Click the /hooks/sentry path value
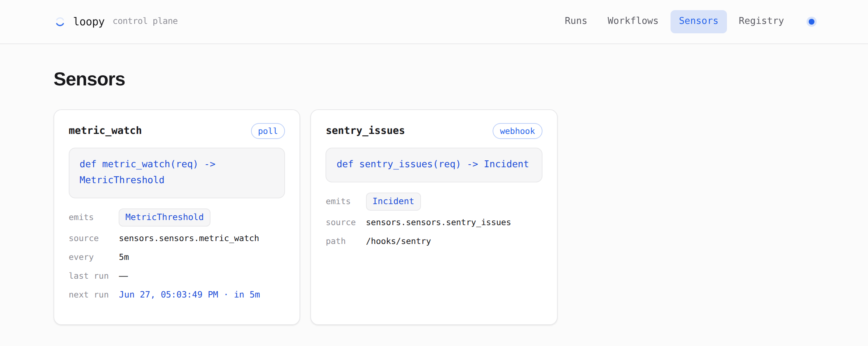This screenshot has width=868, height=346. (399, 241)
